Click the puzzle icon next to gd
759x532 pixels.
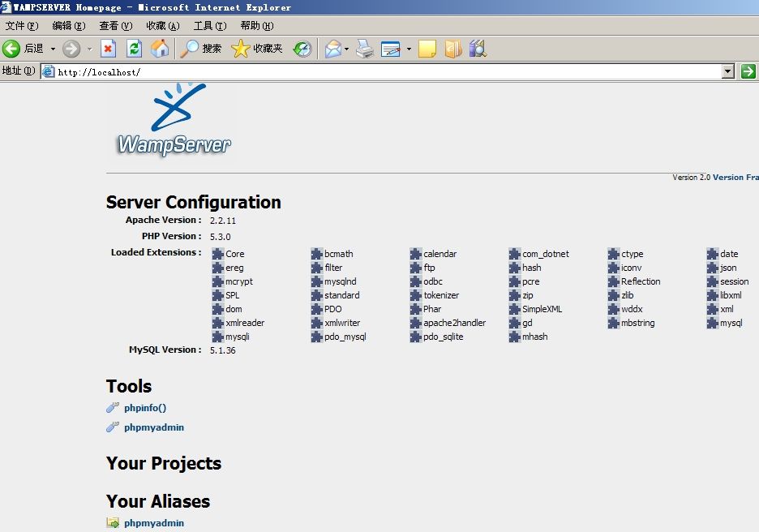click(515, 323)
